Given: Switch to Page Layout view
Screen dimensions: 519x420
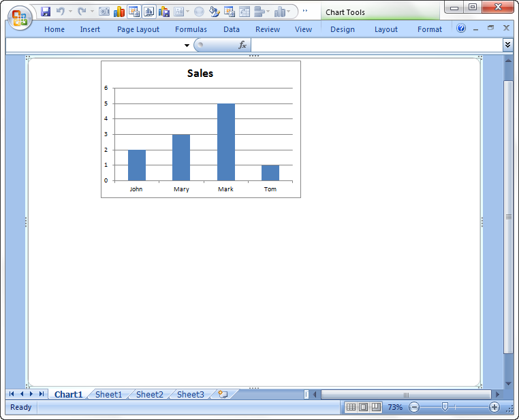Looking at the screenshot, I should (x=363, y=407).
